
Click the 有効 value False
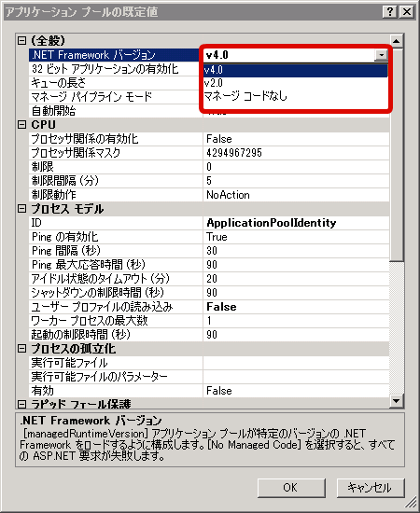tap(219, 391)
